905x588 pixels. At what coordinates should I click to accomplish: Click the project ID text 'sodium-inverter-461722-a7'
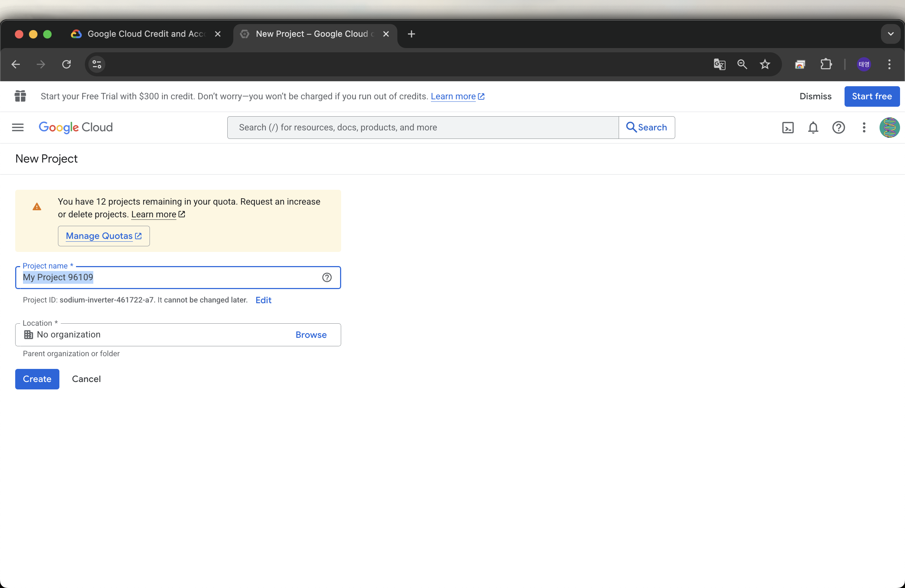click(x=106, y=300)
